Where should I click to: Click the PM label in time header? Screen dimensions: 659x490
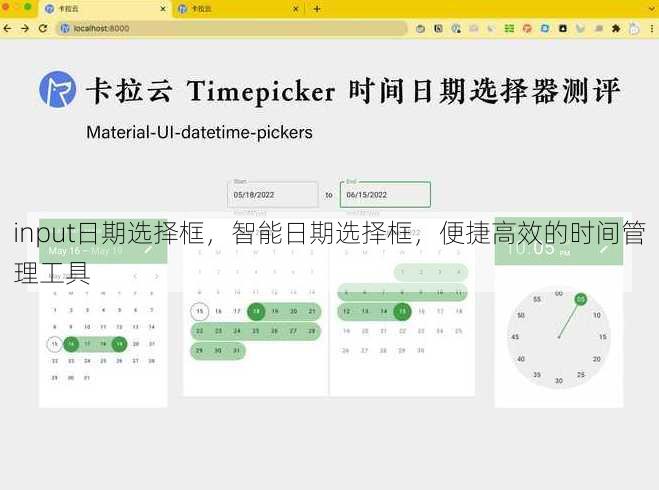[565, 253]
